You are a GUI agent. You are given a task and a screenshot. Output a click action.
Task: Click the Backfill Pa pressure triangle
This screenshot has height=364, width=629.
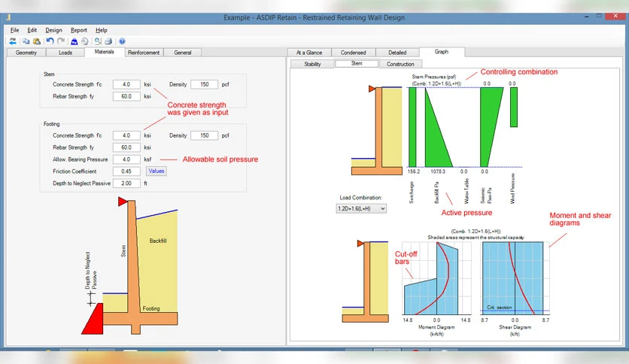(439, 127)
